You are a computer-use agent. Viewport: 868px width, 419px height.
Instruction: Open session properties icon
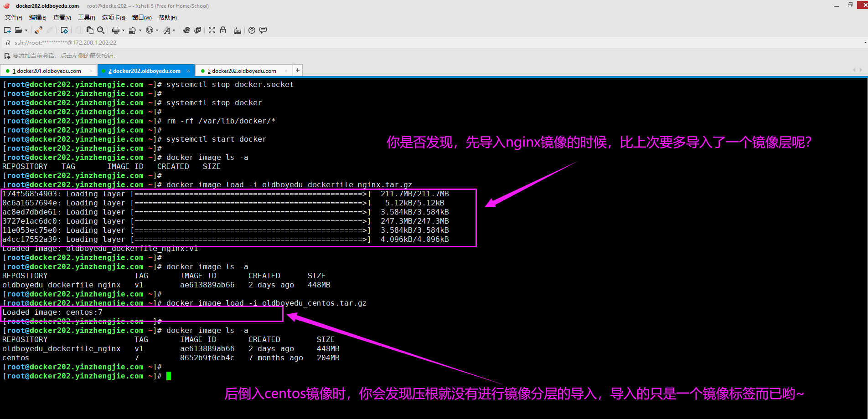64,30
